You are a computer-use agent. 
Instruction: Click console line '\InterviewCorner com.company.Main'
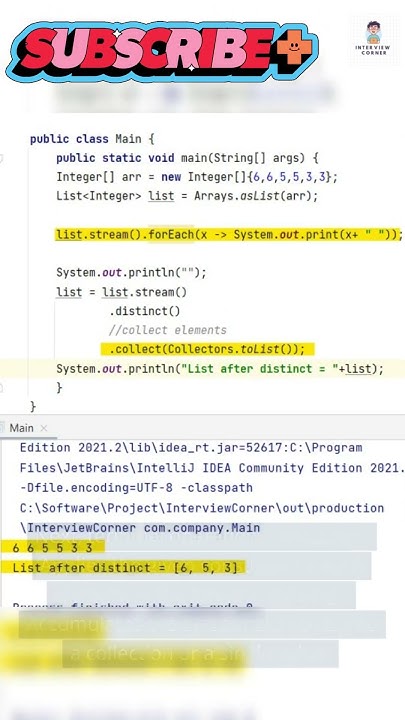[140, 528]
